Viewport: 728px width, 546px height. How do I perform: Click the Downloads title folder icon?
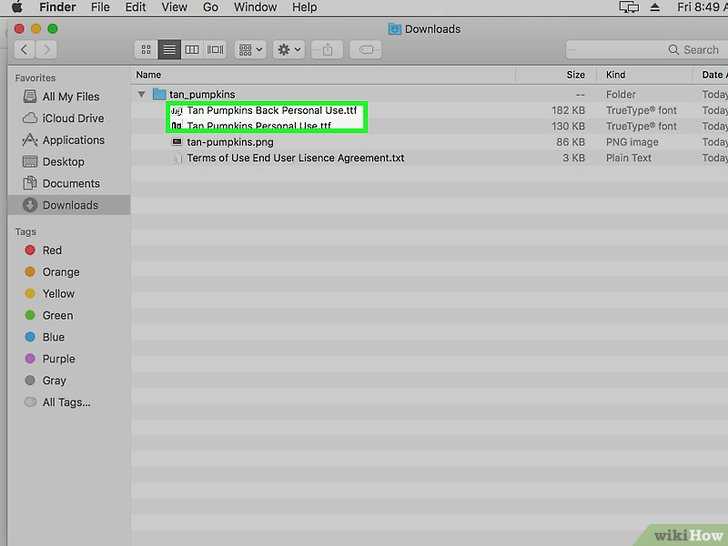pos(395,29)
